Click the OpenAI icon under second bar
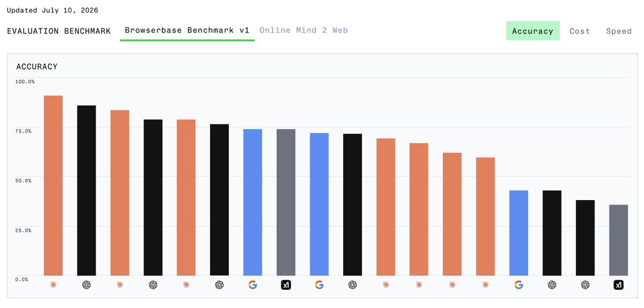Screen dimensions: 644x308 86,284
